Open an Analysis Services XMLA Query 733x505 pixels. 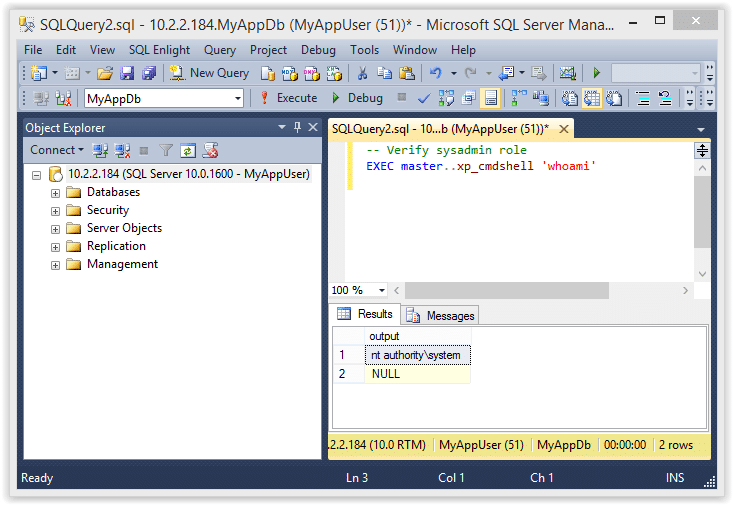coord(334,73)
